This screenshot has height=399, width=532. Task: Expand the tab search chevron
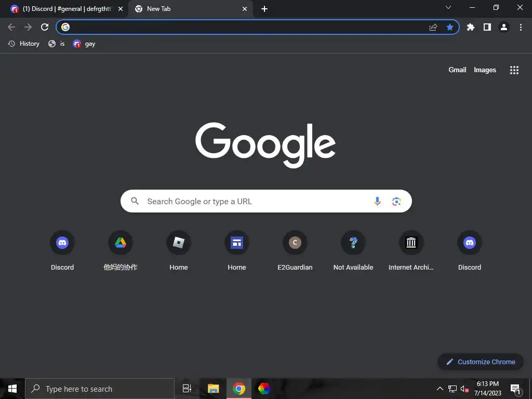[448, 7]
